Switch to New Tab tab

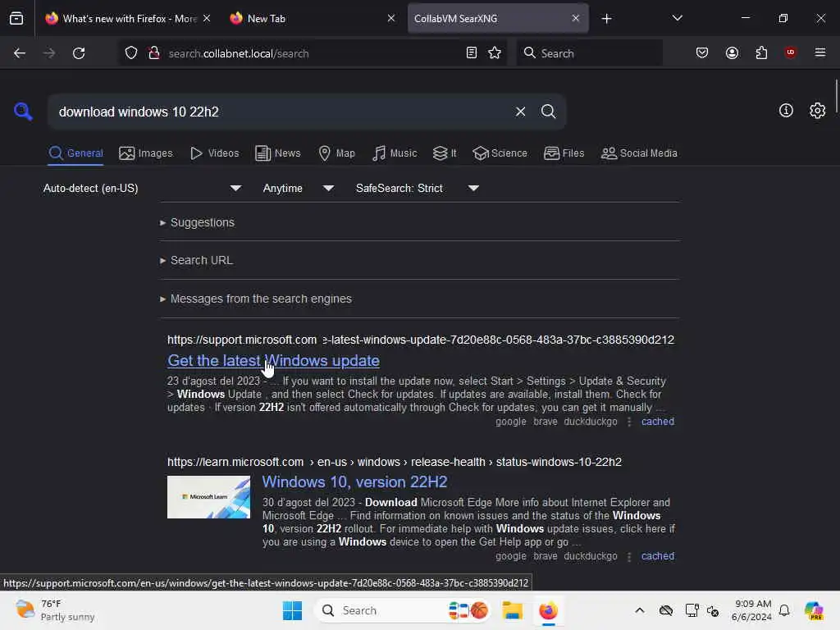[x=313, y=19]
